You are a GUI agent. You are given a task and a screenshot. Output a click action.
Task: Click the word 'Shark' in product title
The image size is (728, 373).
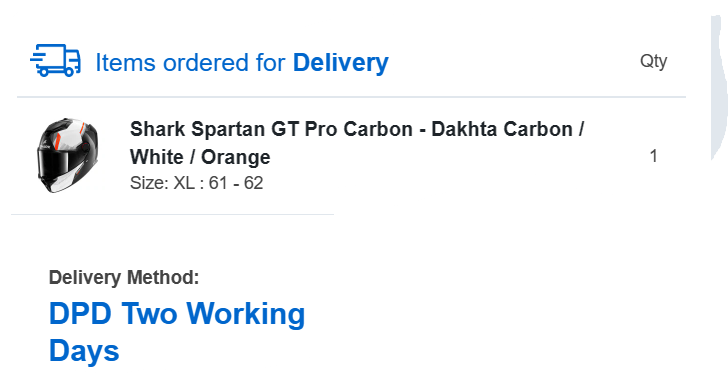pos(158,129)
